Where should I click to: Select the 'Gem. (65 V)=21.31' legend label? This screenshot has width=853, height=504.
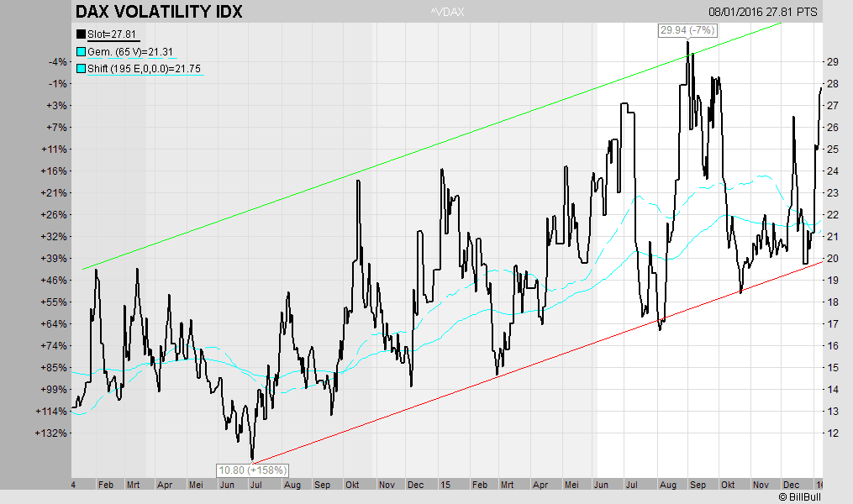130,51
